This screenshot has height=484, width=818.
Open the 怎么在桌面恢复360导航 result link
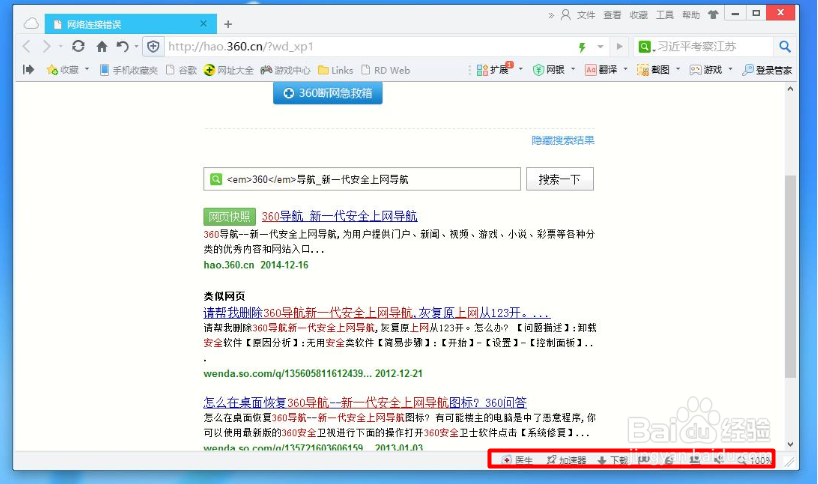coord(365,403)
